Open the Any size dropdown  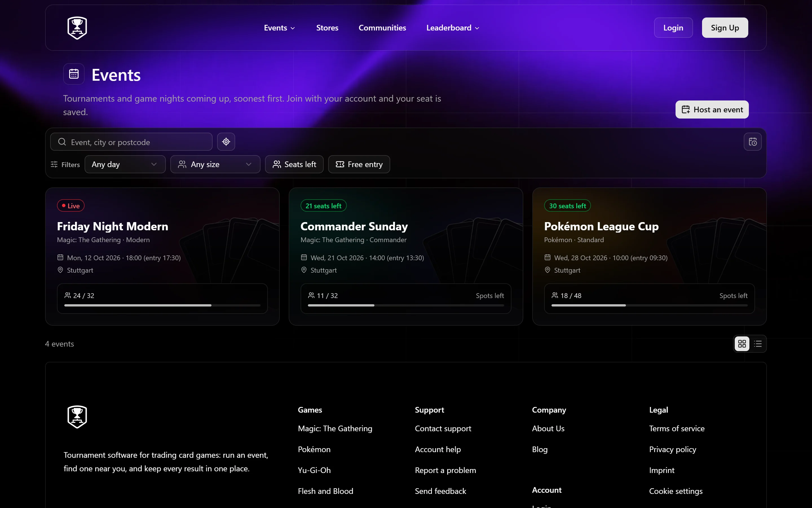click(x=215, y=164)
